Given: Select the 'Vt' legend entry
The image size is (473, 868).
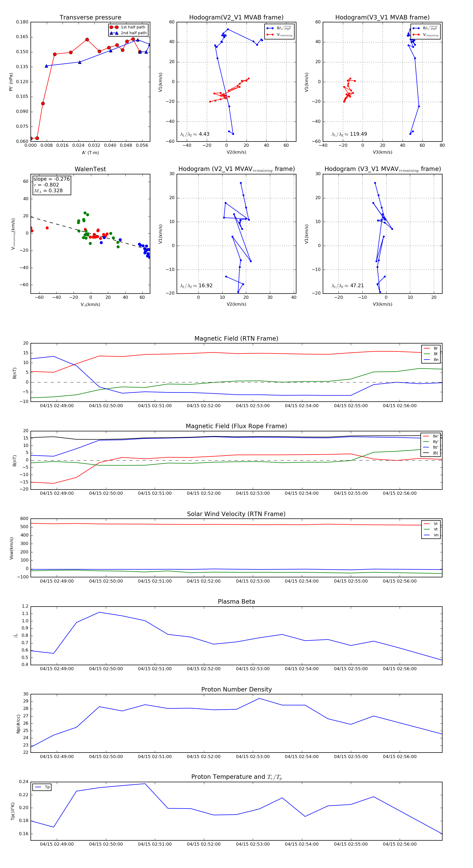Looking at the screenshot, I should [x=431, y=529].
